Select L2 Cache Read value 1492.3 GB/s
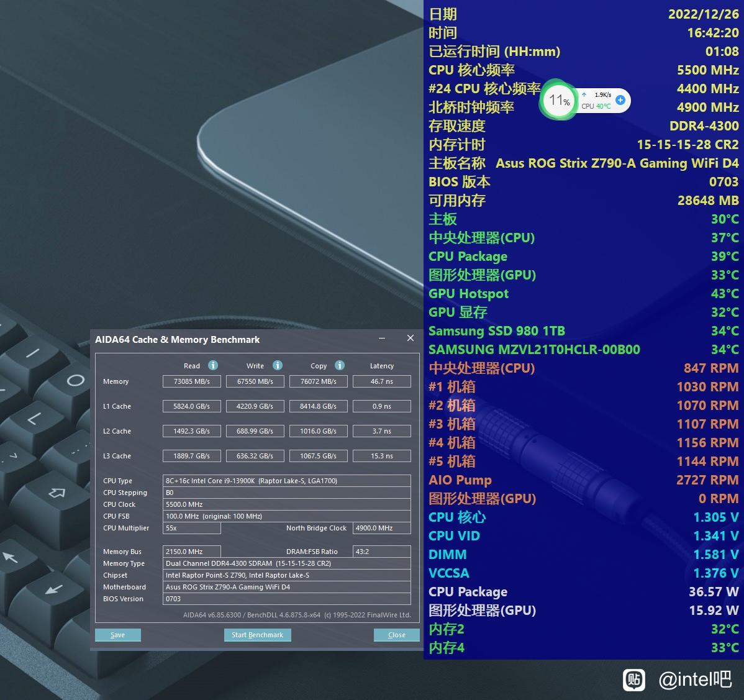Viewport: 744px width, 700px height. (192, 431)
